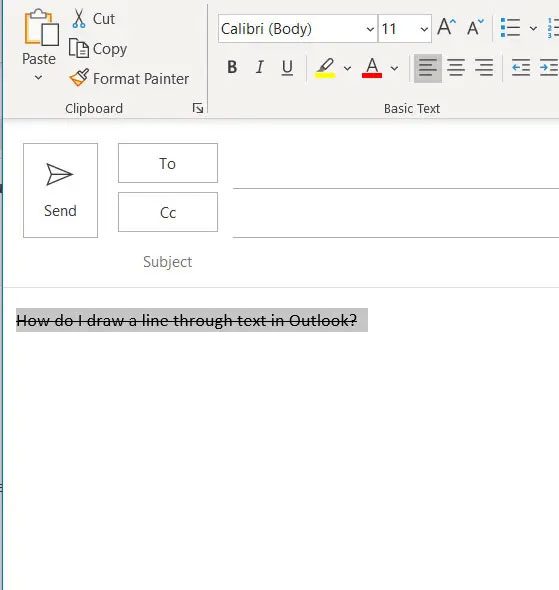Copy the selected text
559x590 pixels.
pos(98,49)
